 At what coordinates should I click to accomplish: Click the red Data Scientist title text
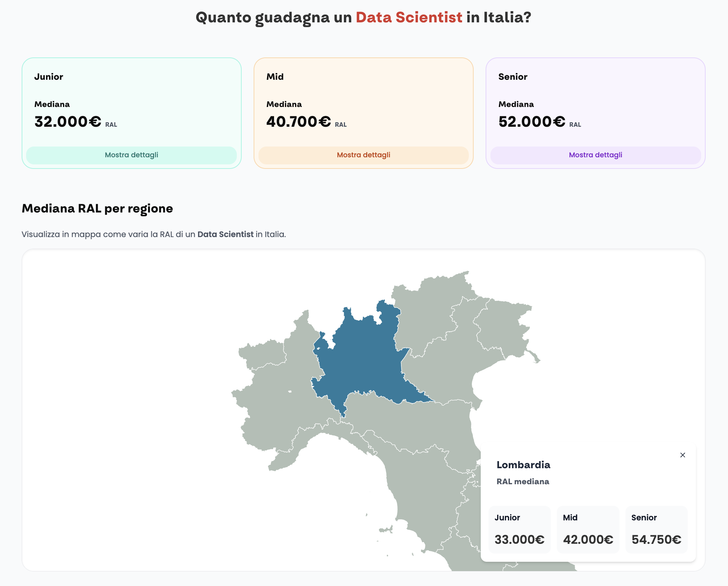[409, 18]
